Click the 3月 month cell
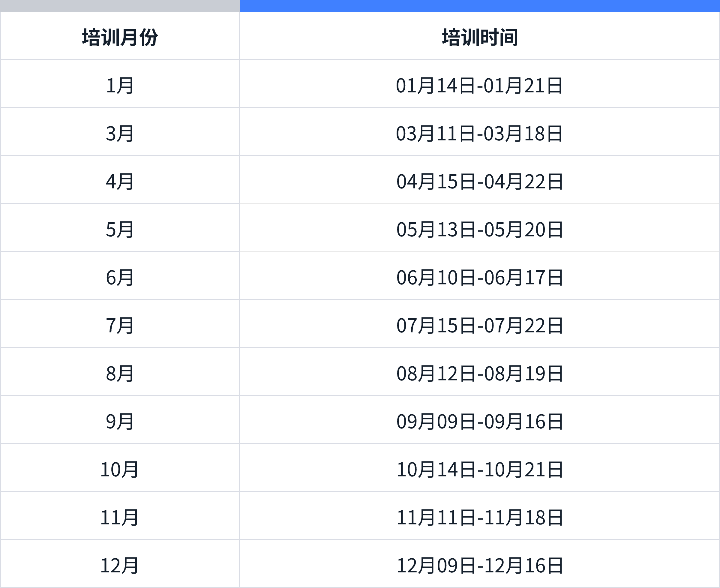The height and width of the screenshot is (588, 720). pyautogui.click(x=120, y=133)
